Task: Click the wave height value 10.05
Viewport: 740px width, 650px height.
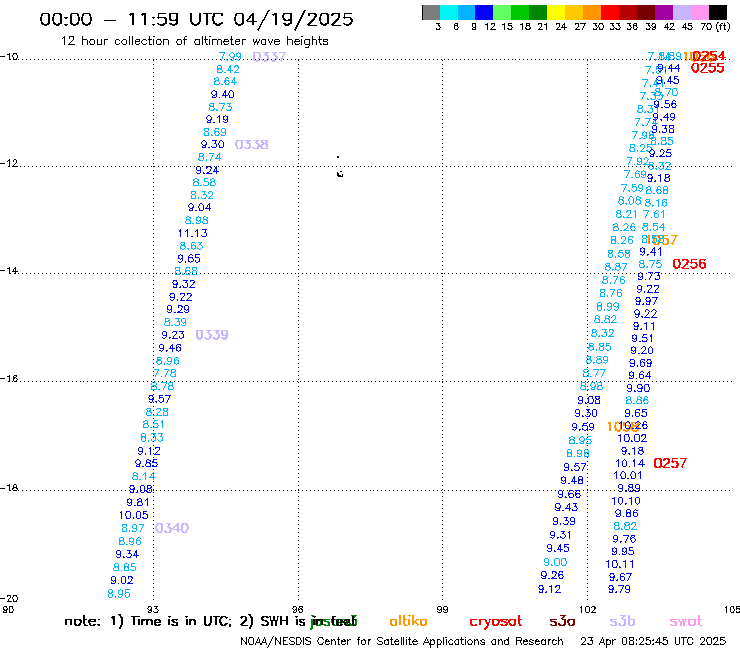Action: point(133,515)
